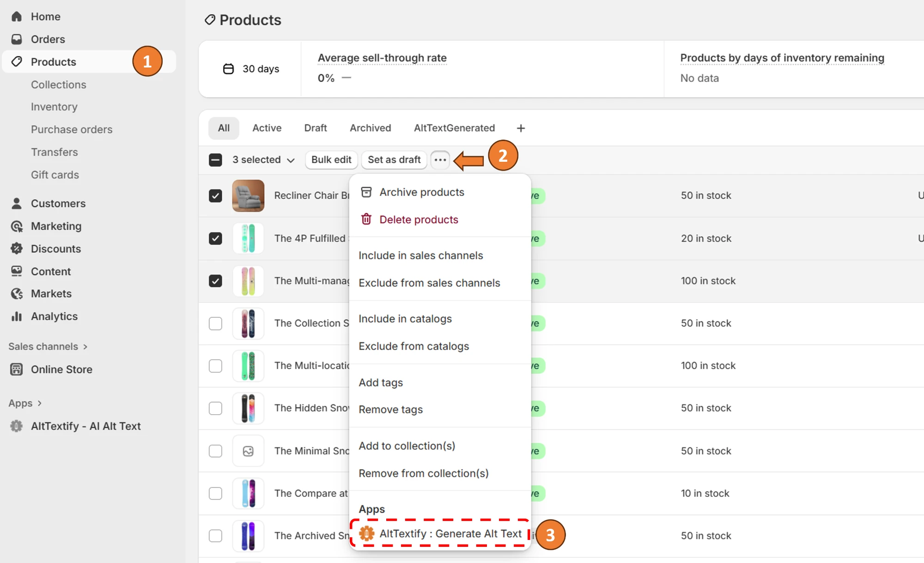This screenshot has height=563, width=924.
Task: Click the AltTextify app icon in sidebar
Action: pyautogui.click(x=17, y=426)
